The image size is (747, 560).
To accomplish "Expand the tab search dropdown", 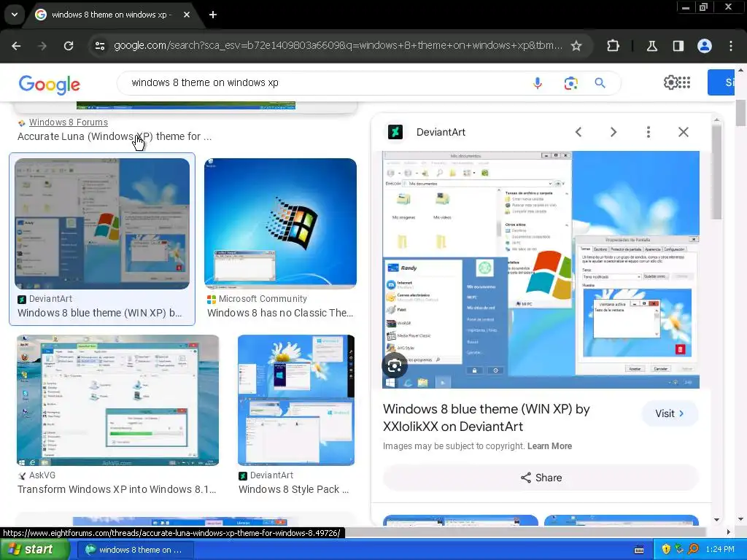I will click(15, 15).
